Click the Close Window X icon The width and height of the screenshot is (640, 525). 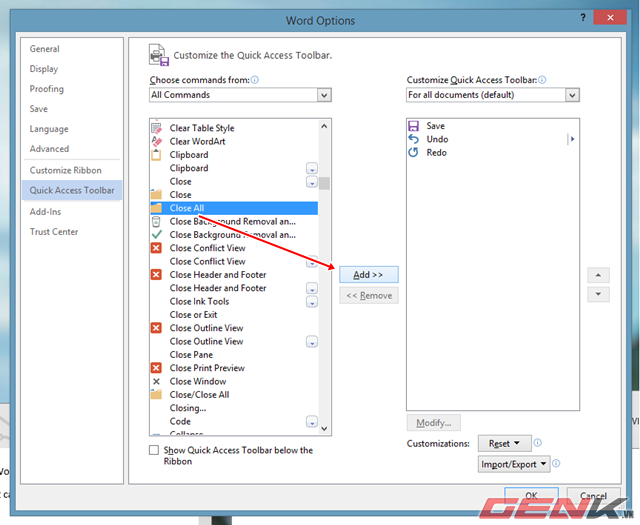click(x=156, y=381)
